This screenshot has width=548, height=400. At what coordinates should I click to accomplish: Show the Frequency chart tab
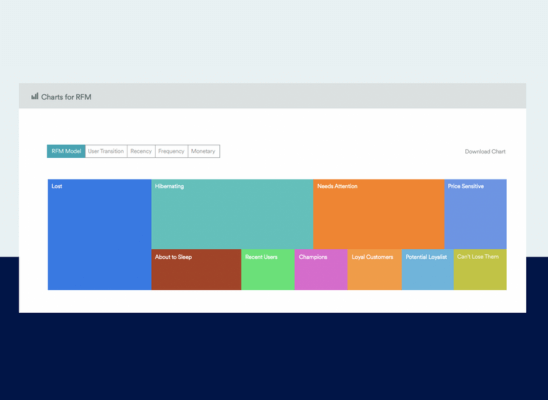(172, 151)
